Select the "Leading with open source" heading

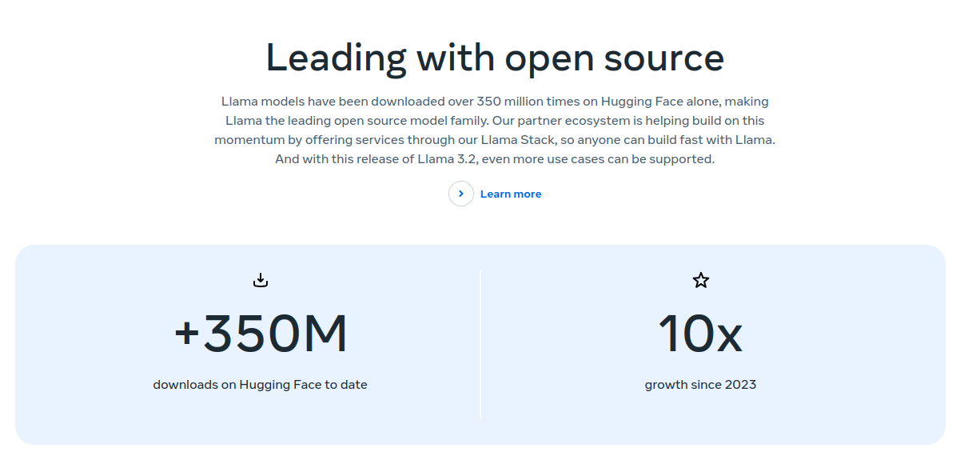[x=495, y=58]
